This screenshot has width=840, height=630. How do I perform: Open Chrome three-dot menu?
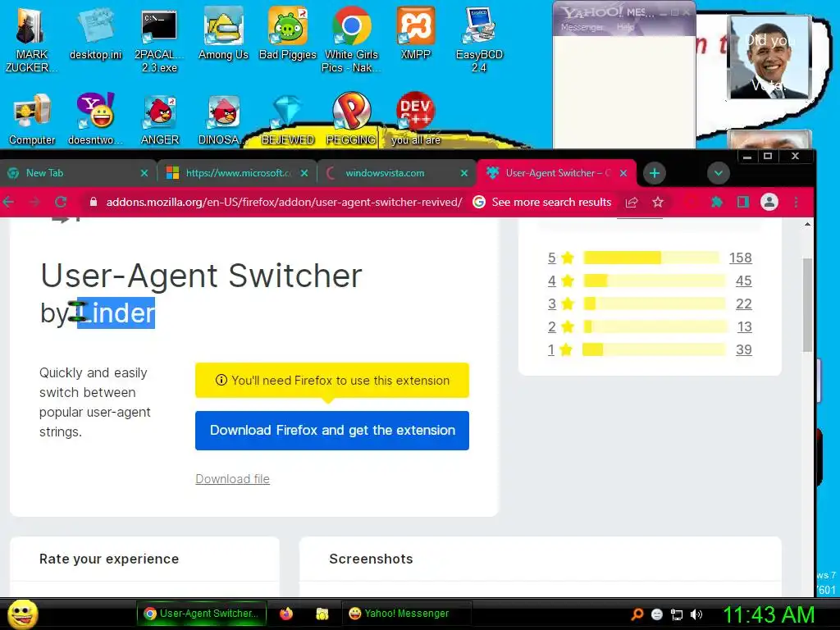point(796,202)
